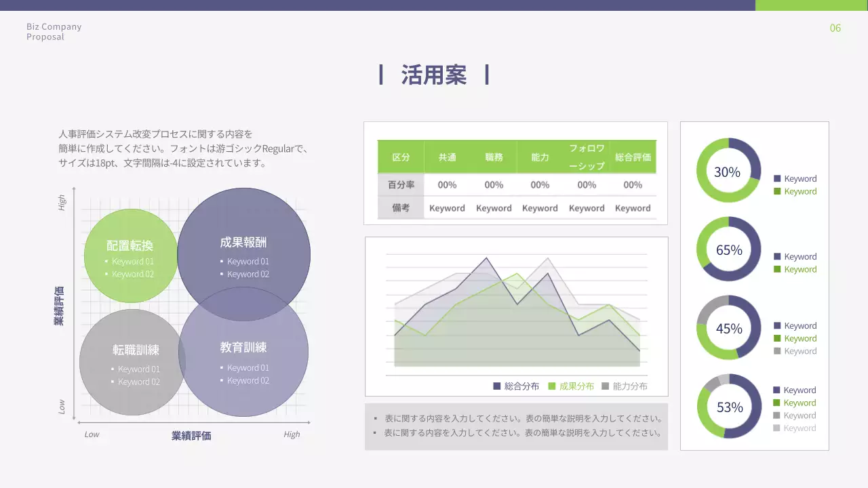Toggle the 成果分布 green legend marker

[x=552, y=386]
